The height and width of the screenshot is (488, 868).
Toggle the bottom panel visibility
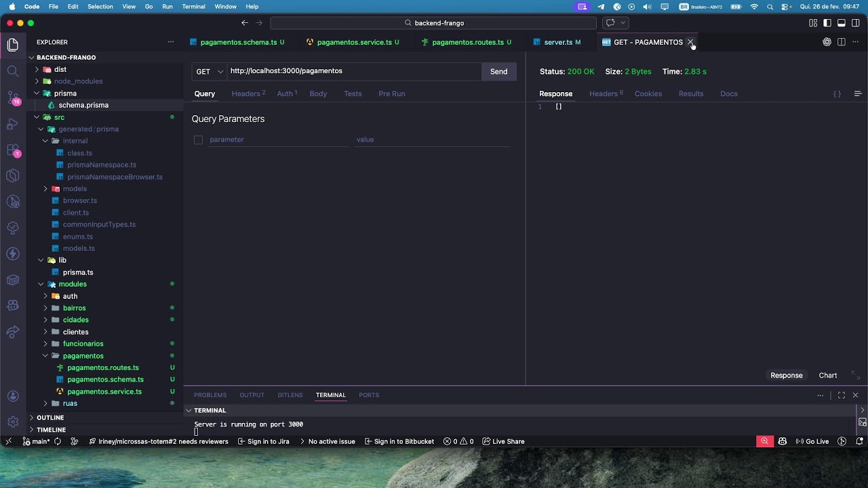842,23
